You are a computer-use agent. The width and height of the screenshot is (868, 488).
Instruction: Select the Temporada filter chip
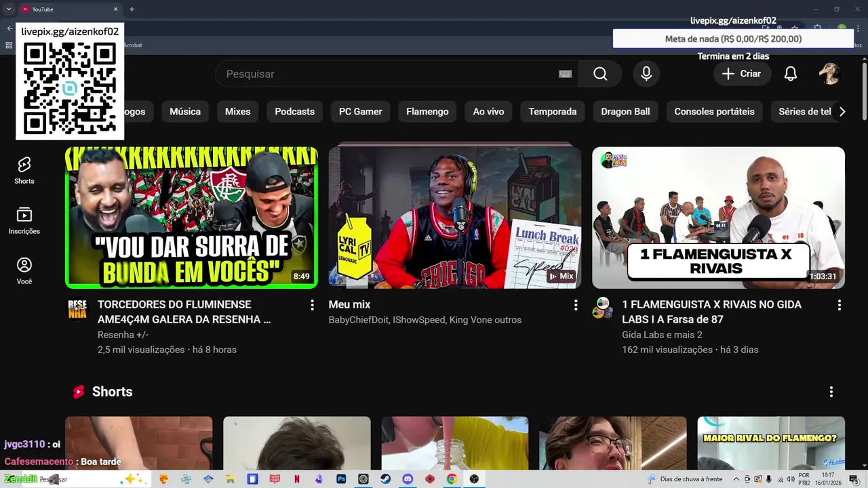(553, 112)
